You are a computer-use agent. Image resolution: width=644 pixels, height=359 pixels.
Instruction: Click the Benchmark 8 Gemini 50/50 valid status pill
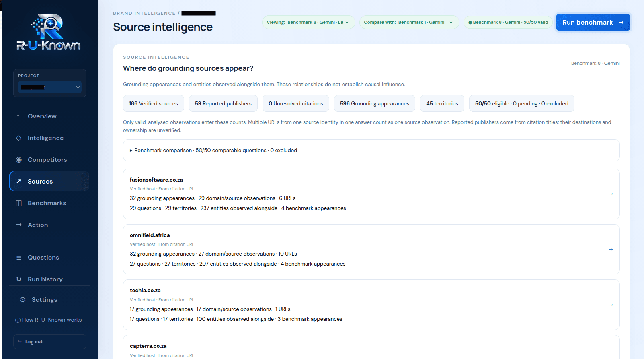[508, 22]
